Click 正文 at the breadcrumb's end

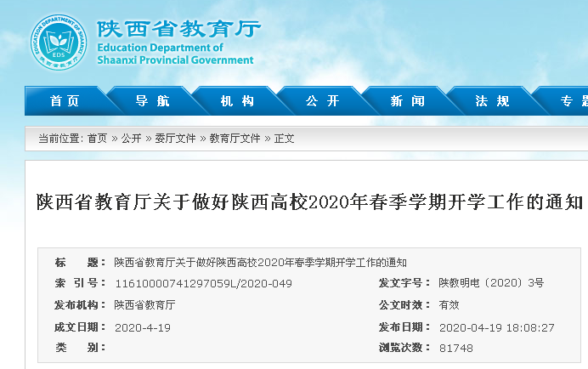[284, 139]
